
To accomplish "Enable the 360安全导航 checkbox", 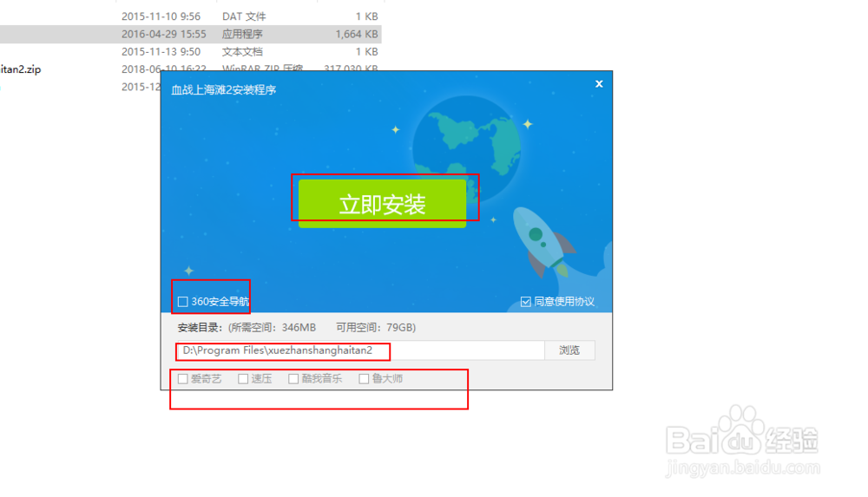I will click(182, 302).
